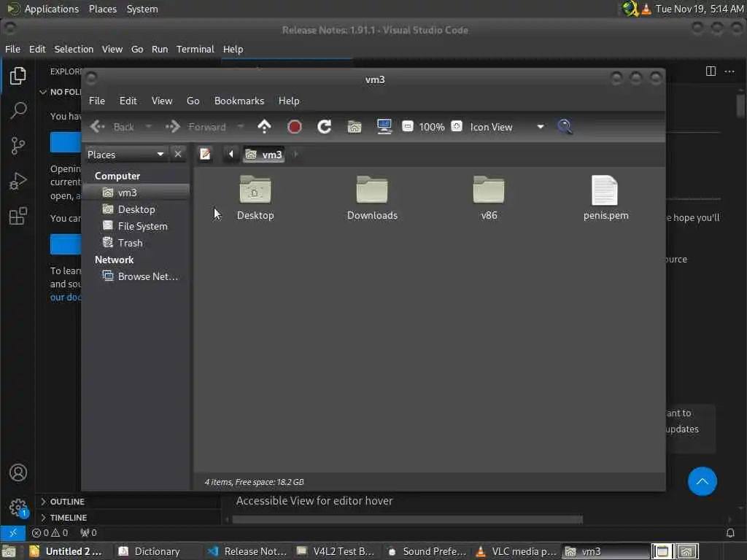Open Run and Debug icon in VS Code
Screen dimensions: 747x560
(18, 181)
